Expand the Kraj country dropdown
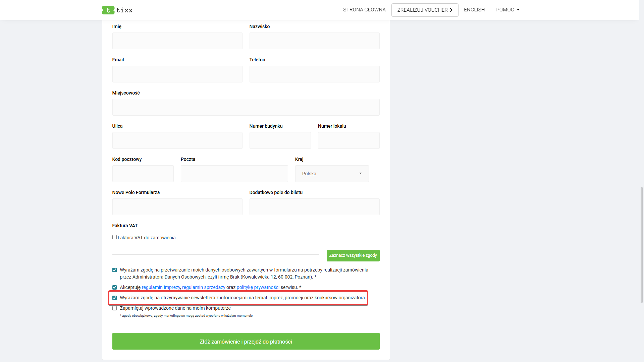This screenshot has height=362, width=644. click(x=332, y=174)
